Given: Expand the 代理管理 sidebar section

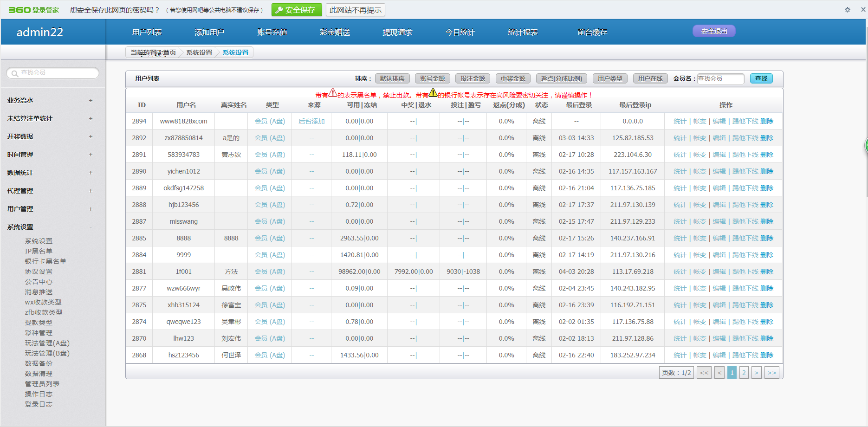Looking at the screenshot, I should pyautogui.click(x=91, y=191).
